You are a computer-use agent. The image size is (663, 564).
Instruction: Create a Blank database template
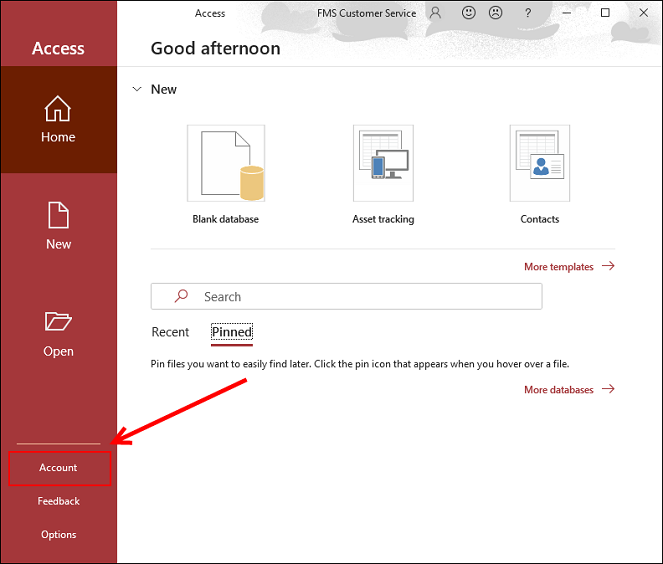[226, 163]
